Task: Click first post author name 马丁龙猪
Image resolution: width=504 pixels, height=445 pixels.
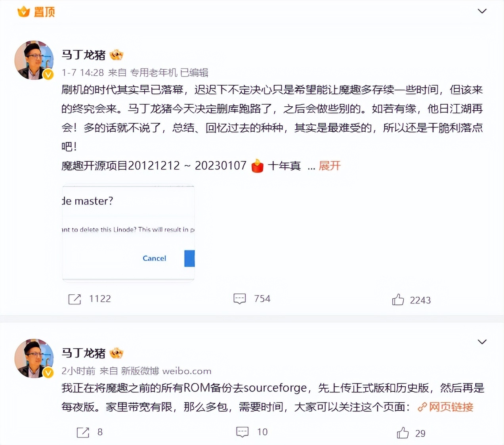Action: (84, 55)
